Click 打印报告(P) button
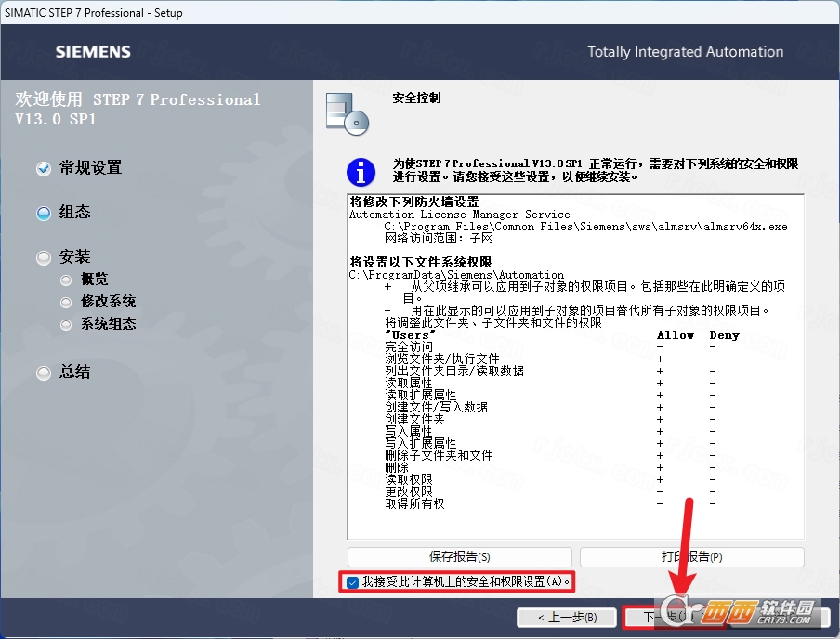The image size is (840, 639). (691, 557)
